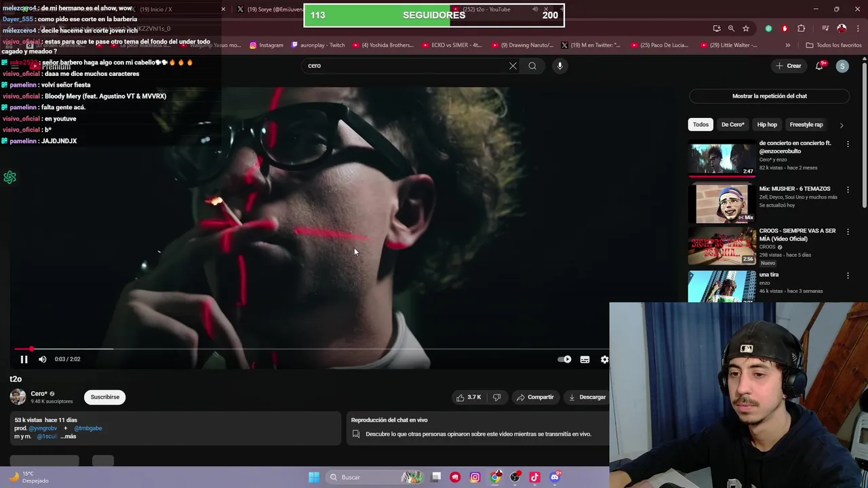
Task: Run the search with the magnifier icon
Action: point(532,66)
